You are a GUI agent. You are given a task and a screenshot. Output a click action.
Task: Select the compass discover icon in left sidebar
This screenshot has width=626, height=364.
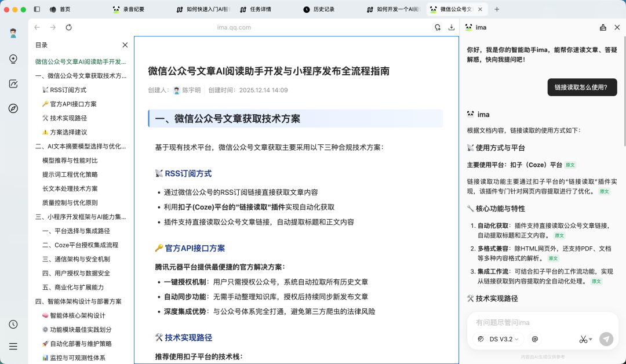pyautogui.click(x=13, y=110)
